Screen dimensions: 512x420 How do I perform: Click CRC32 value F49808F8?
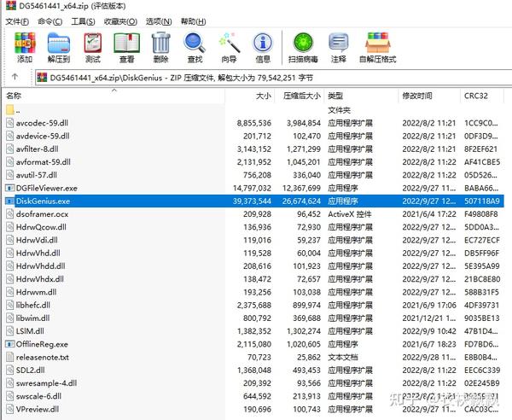tap(481, 214)
